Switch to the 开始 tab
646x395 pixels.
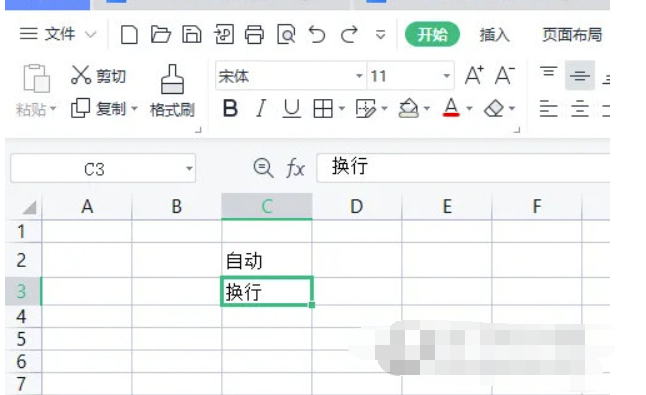432,35
